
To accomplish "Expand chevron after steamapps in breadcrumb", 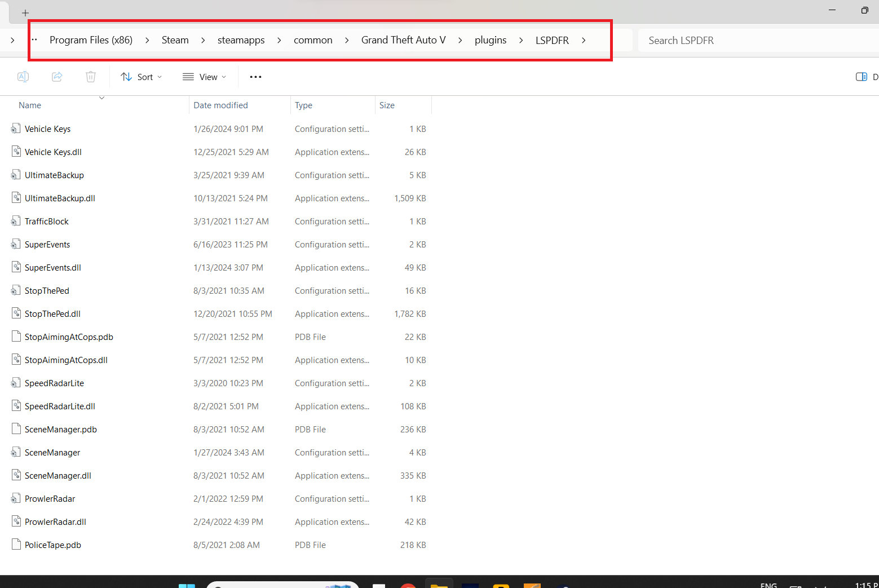I will tap(279, 40).
